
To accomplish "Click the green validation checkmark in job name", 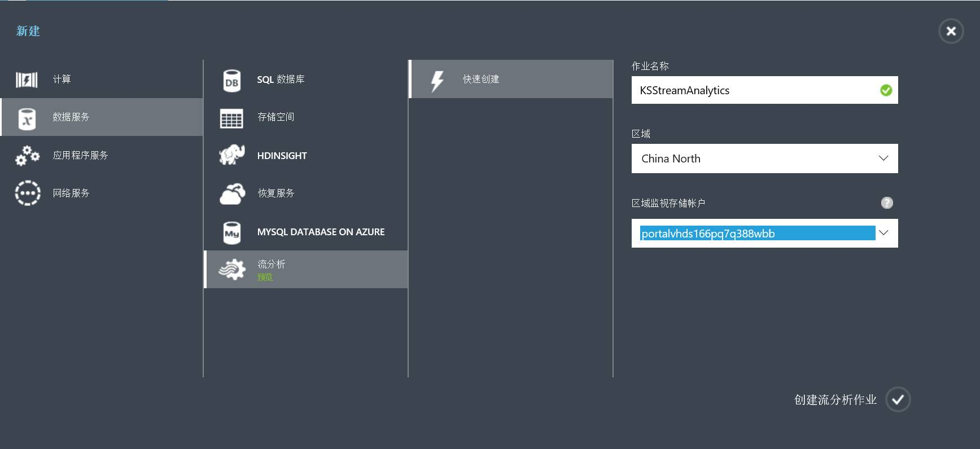I will pos(886,90).
